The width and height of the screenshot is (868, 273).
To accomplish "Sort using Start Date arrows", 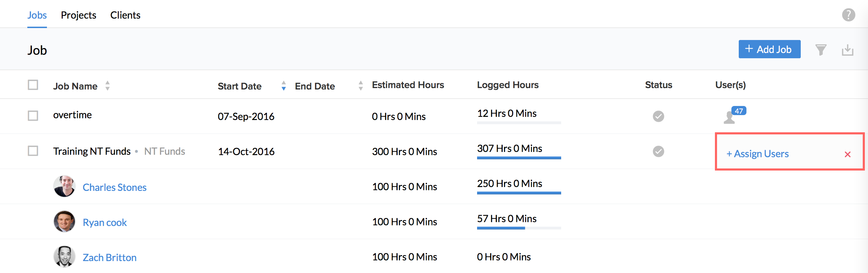I will pyautogui.click(x=284, y=86).
